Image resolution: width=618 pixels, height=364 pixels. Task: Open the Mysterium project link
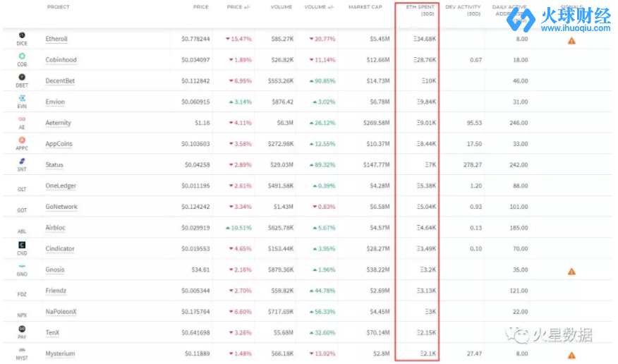click(x=60, y=353)
